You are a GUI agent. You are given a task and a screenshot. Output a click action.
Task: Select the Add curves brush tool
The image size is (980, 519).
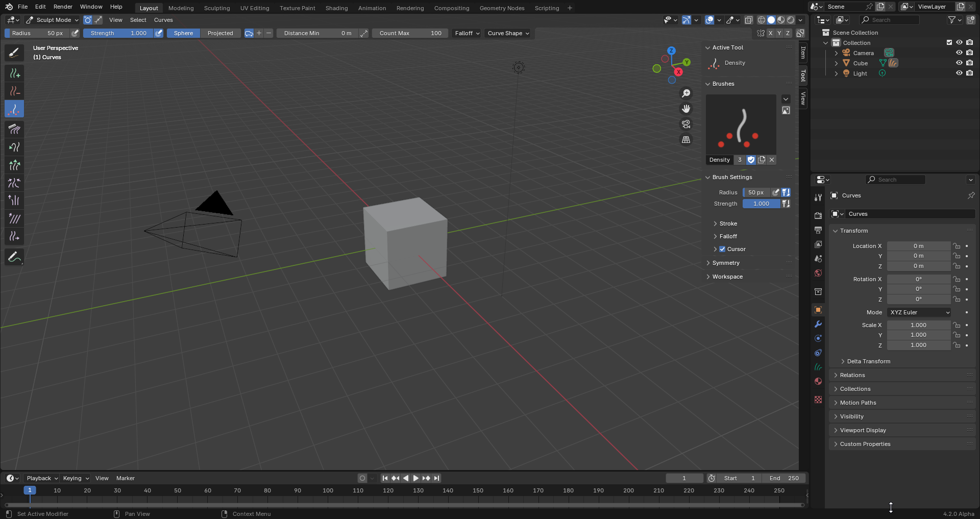click(x=14, y=73)
